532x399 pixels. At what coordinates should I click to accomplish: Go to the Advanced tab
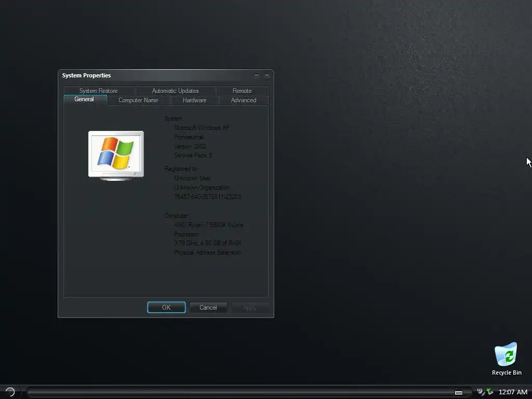[x=244, y=100]
